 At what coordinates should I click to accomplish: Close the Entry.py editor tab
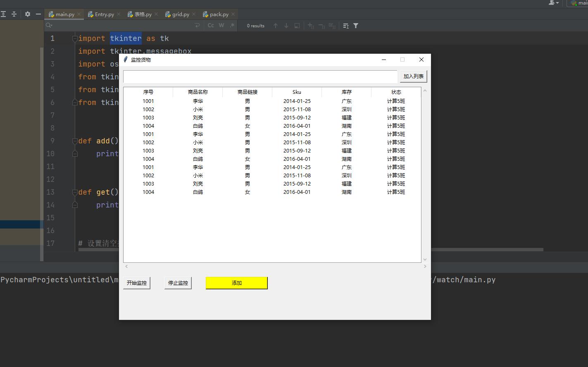119,14
